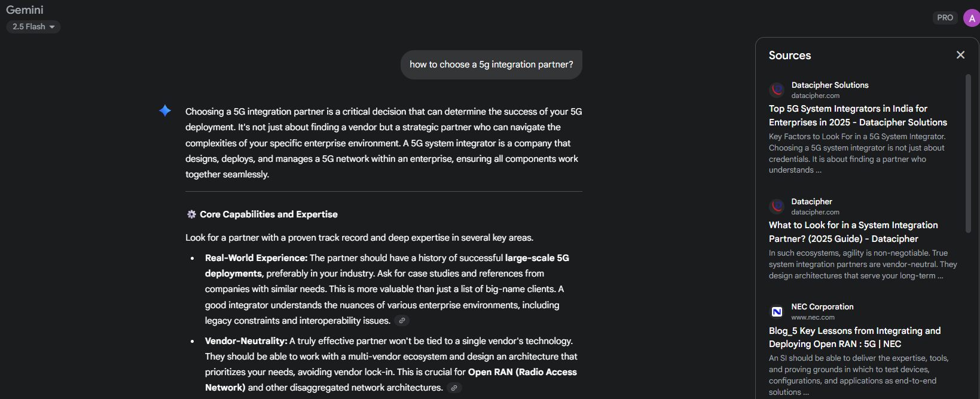
Task: Click the datacipher.com URL under Datacipher Solutions
Action: click(x=815, y=96)
